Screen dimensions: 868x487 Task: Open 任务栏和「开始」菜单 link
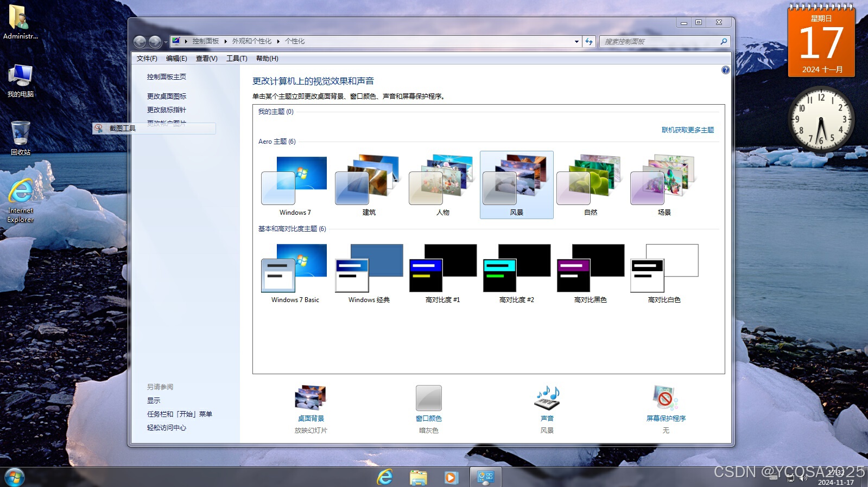pos(179,414)
